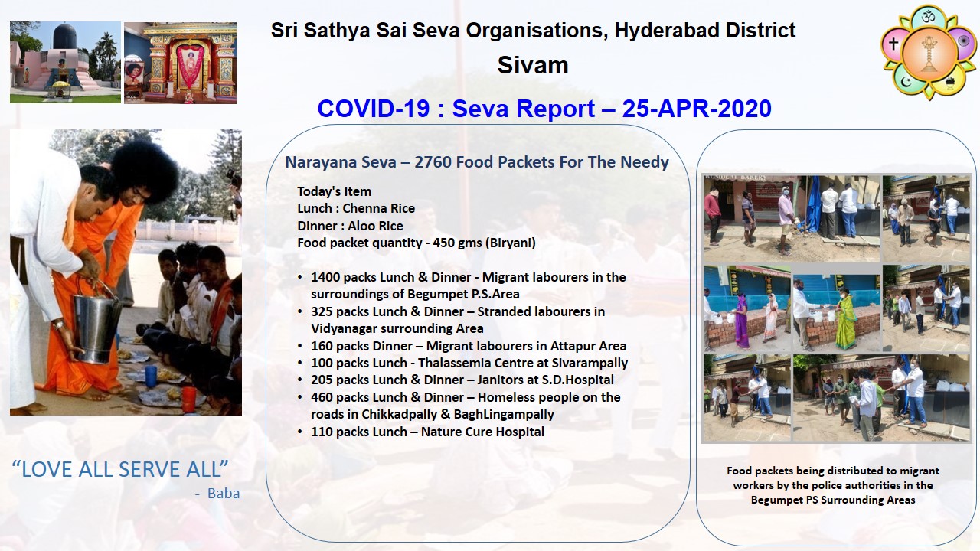Click the "COVID-19 : Seva Report – 25-APR-2020" heading
Viewport: 980px width, 551px height.
pyautogui.click(x=544, y=109)
